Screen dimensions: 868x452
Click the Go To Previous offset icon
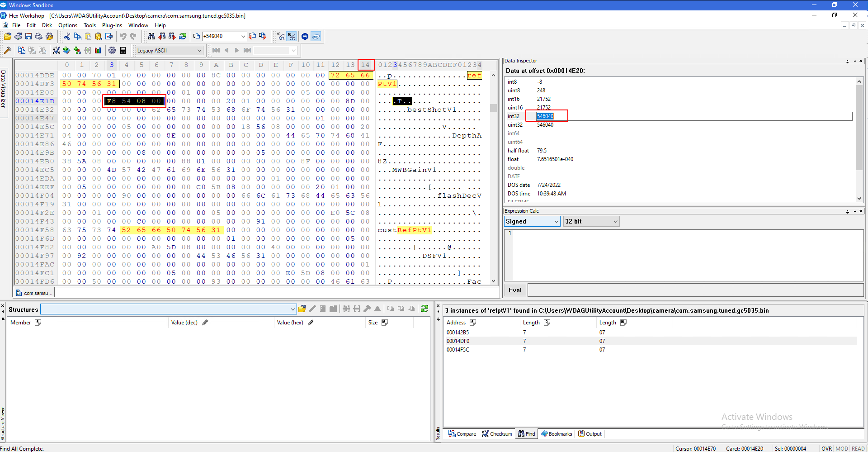pos(252,36)
